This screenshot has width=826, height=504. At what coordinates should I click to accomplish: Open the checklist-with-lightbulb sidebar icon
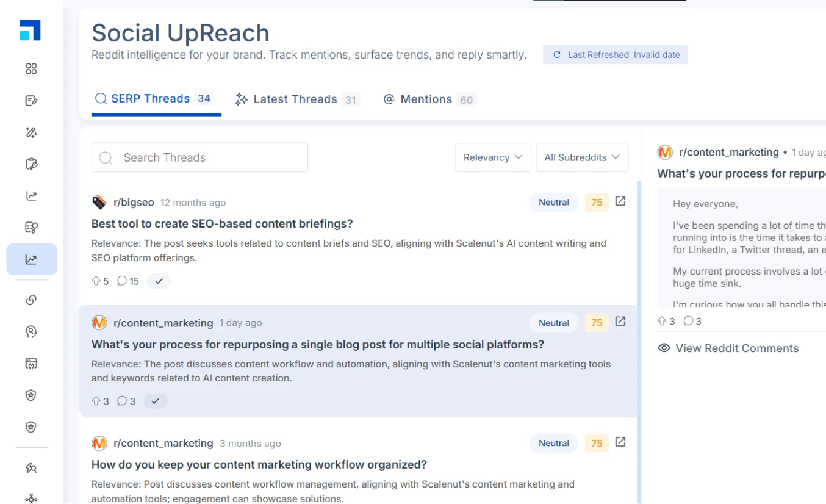[x=31, y=228]
